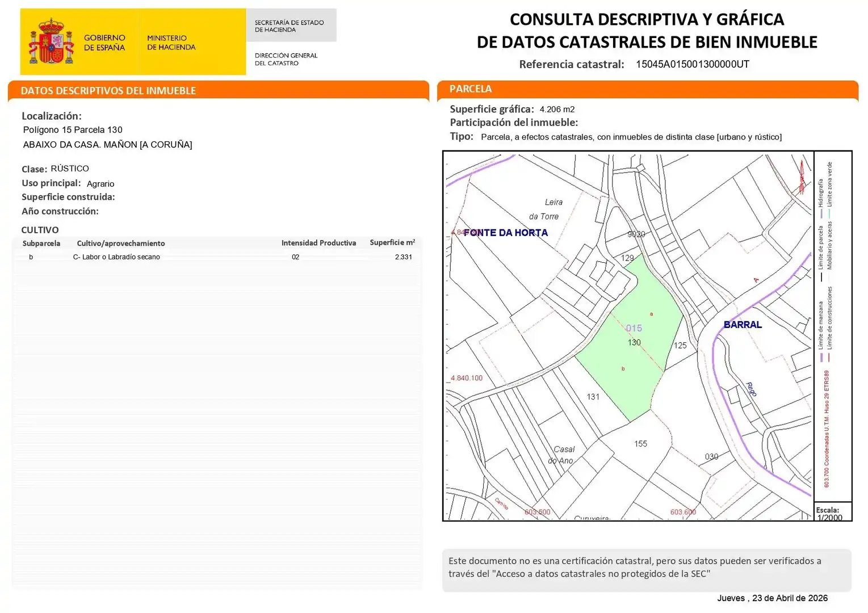Select 'Polígono 15 Parcela 130' text
Image resolution: width=868 pixels, height=613 pixels.
tap(73, 130)
